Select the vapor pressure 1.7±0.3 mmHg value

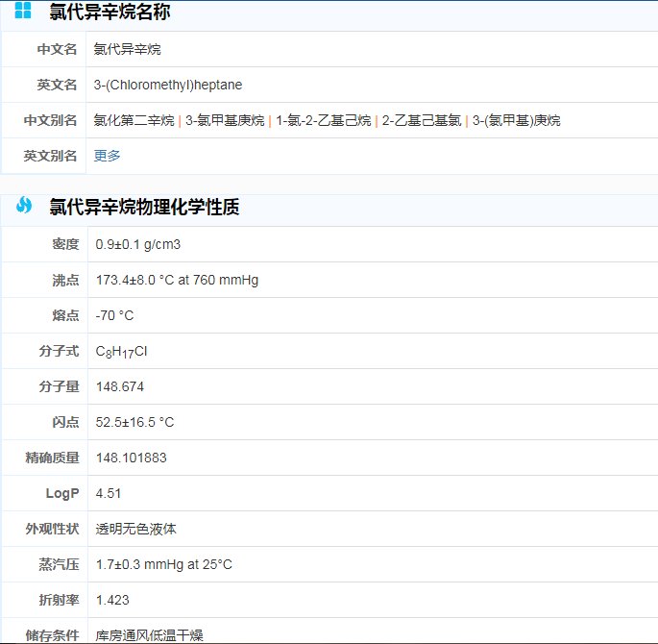tap(163, 564)
